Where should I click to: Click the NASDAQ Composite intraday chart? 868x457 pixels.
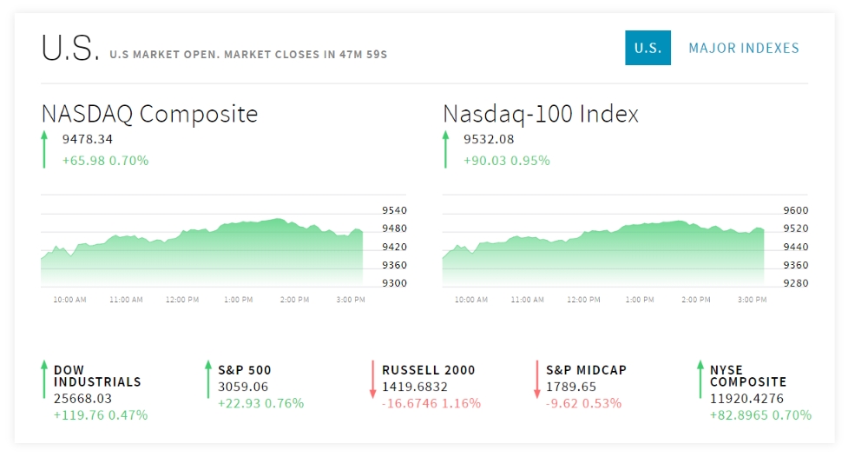pos(201,252)
